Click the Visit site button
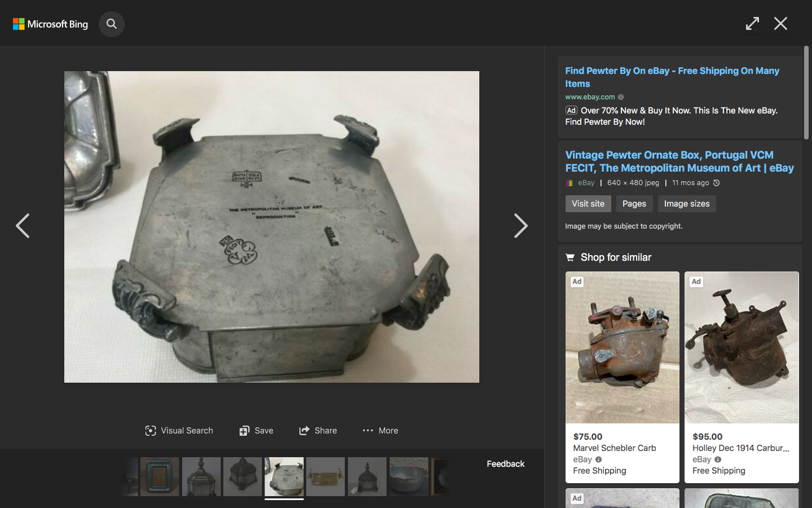The image size is (812, 508). [588, 204]
